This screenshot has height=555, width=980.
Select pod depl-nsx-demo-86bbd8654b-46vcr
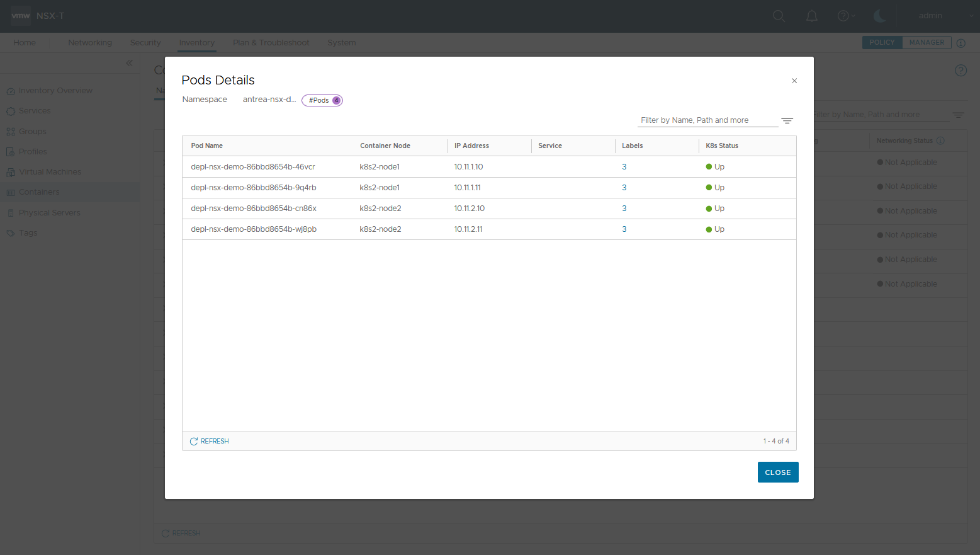pyautogui.click(x=253, y=167)
